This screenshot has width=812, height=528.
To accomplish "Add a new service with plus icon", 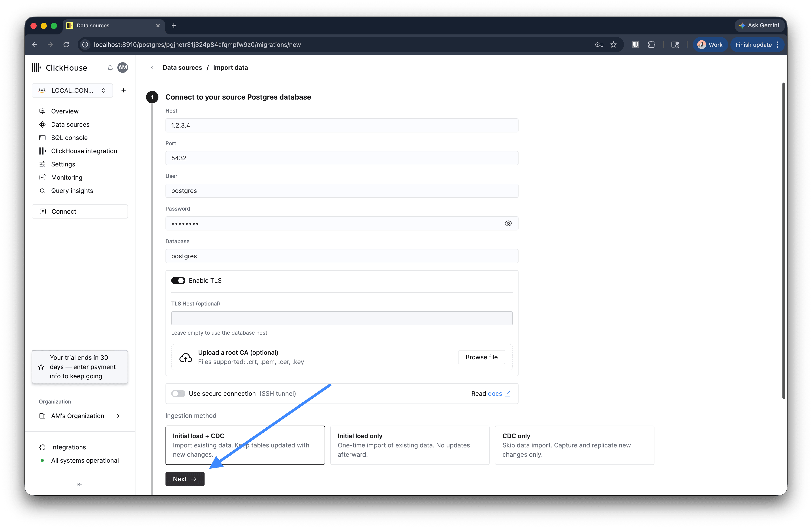I will tap(124, 91).
